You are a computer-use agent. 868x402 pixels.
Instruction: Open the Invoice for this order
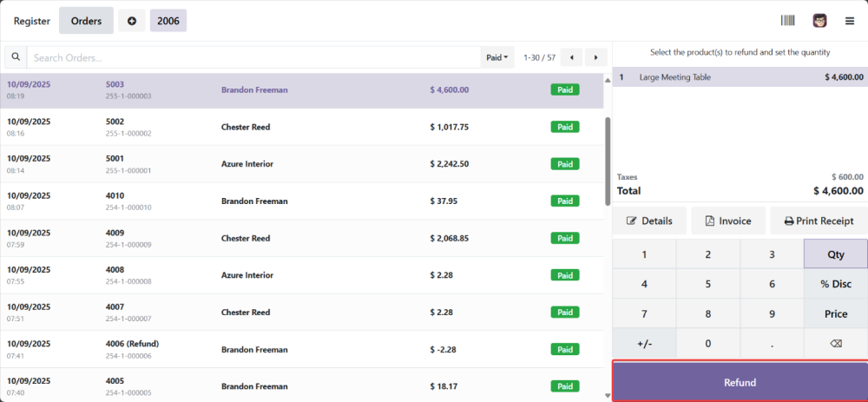(727, 221)
